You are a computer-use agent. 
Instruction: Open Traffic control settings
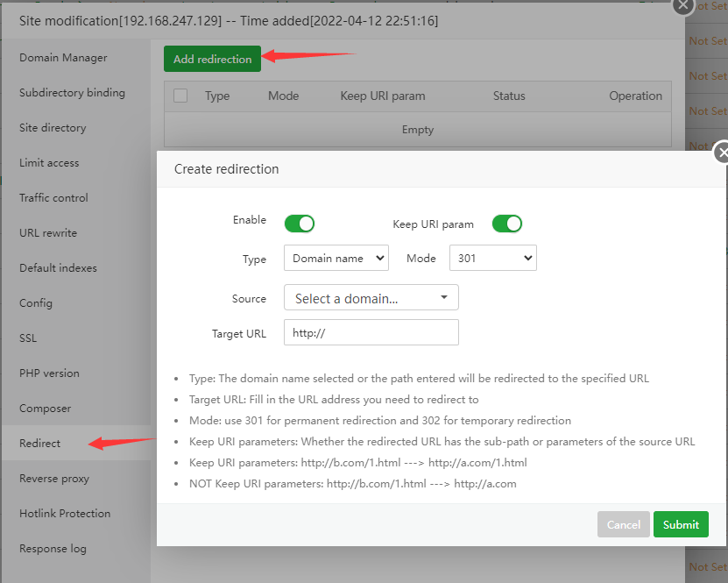pos(55,197)
